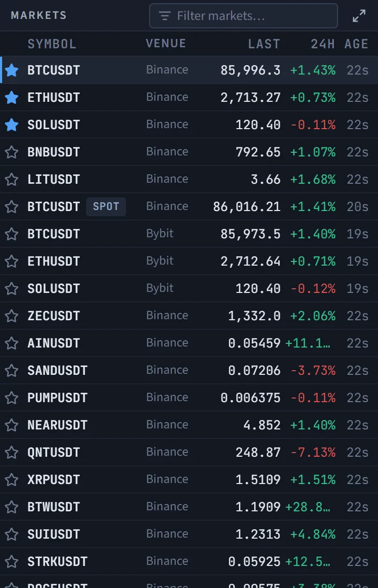Favorite ZECUSDT using its star
378x588 pixels.
click(12, 316)
